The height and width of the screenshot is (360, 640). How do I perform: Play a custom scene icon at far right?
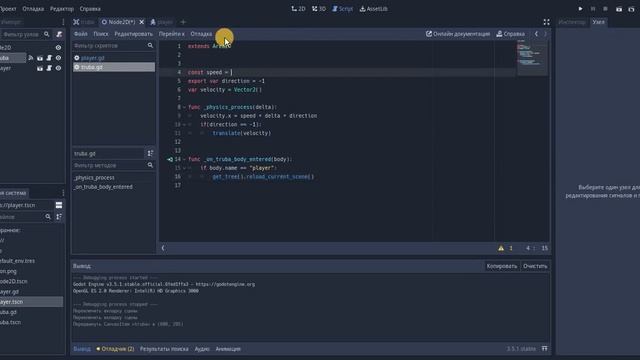click(x=631, y=9)
